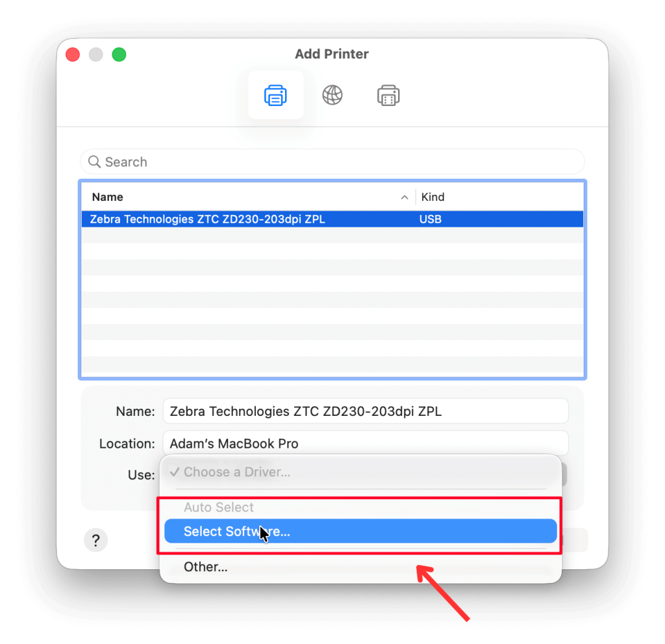Click into the Search field
665x644 pixels.
coord(338,162)
